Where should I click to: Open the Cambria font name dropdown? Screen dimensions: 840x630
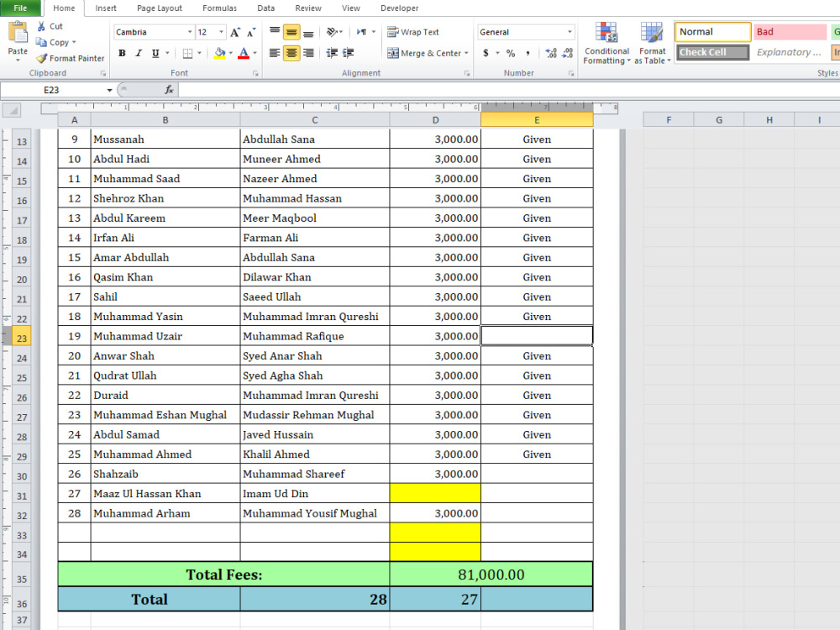[190, 32]
